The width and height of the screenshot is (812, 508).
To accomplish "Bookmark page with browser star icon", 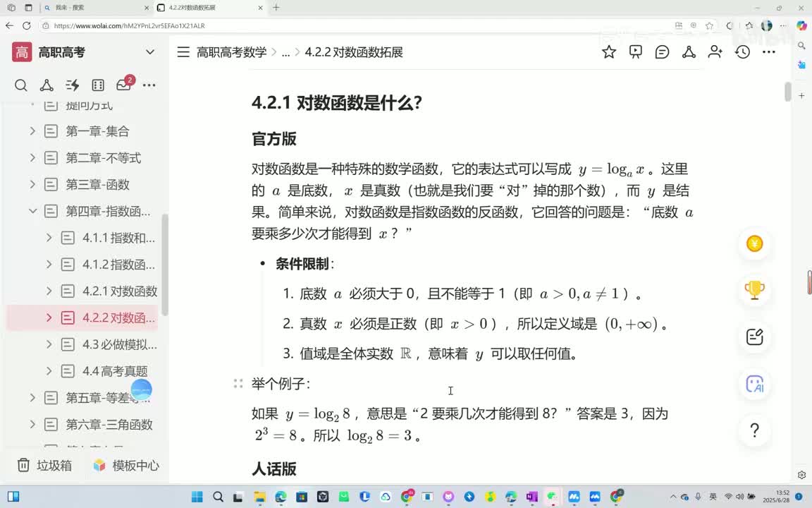I will pos(709,25).
